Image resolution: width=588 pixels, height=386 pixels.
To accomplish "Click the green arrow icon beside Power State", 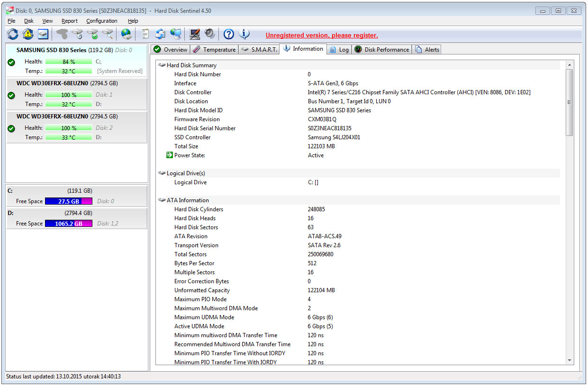I will click(x=170, y=155).
